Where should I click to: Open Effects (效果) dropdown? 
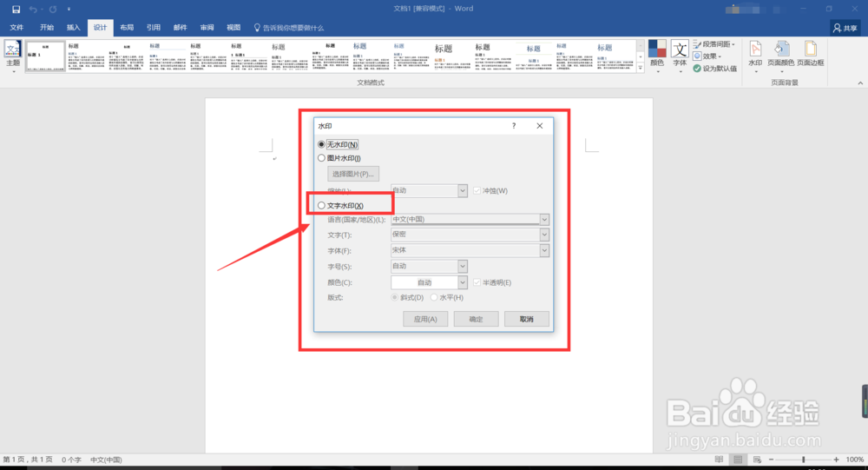[x=707, y=56]
